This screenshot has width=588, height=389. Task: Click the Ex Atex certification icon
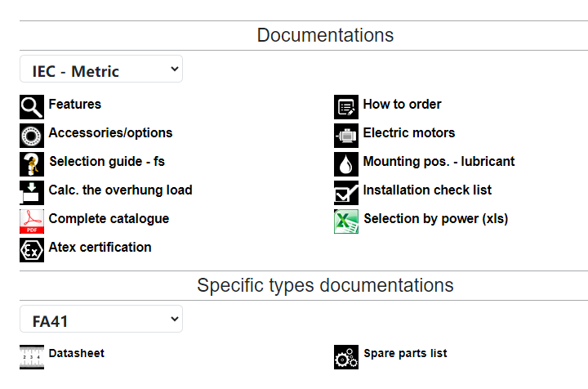pyautogui.click(x=32, y=250)
